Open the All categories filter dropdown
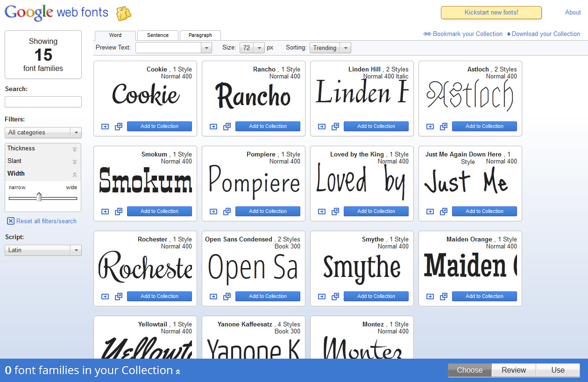 (43, 133)
